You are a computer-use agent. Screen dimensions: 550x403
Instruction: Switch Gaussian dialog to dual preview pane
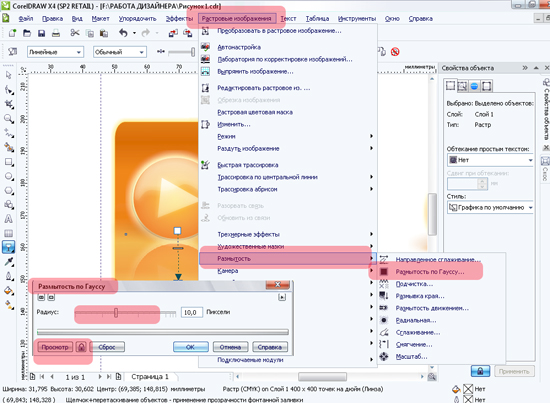click(41, 297)
